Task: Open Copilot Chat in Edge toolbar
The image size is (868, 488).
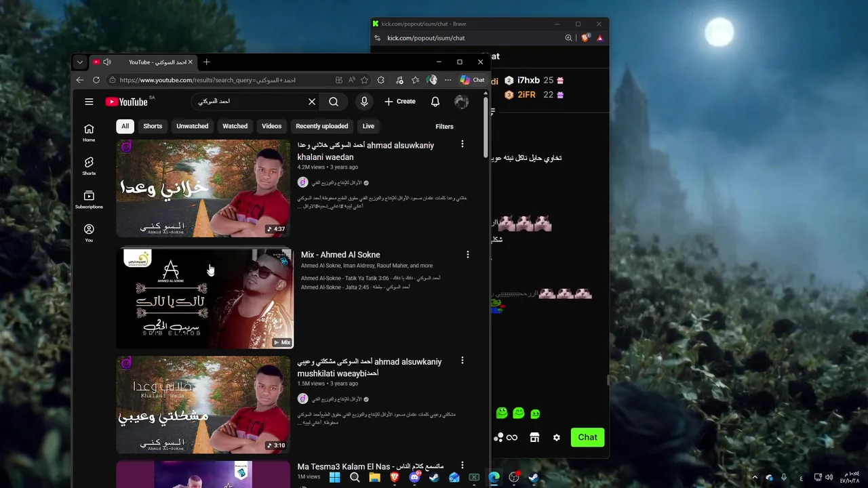Action: pyautogui.click(x=472, y=80)
